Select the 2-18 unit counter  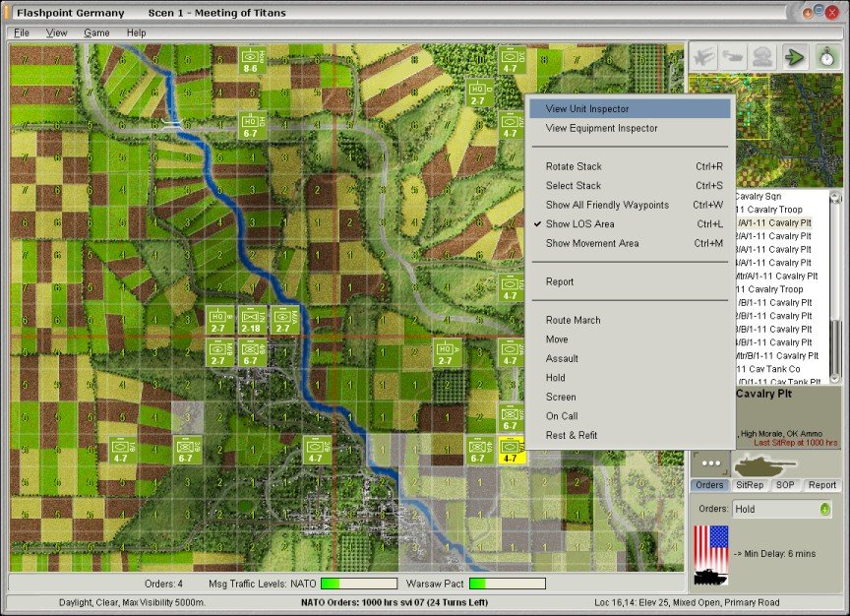252,321
